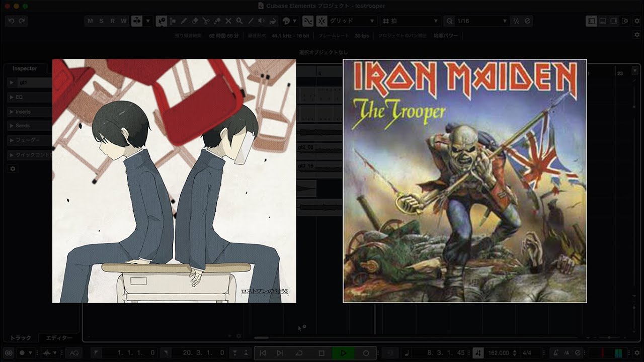Select the Object Selection arrow tool
This screenshot has width=644, height=362.
161,21
